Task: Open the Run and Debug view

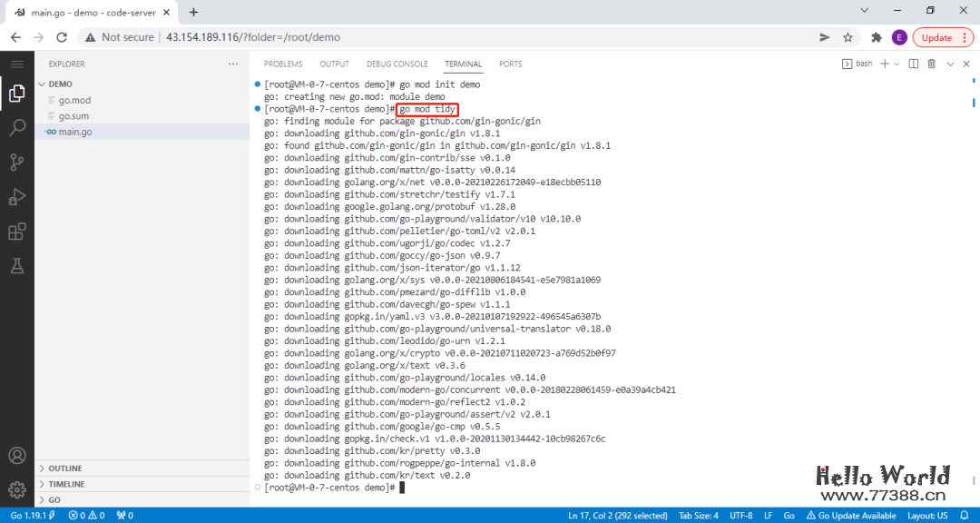Action: click(x=16, y=197)
